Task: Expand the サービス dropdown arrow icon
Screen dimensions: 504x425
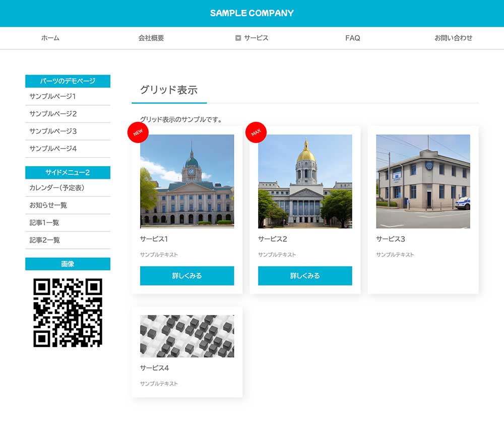Action: pos(238,38)
